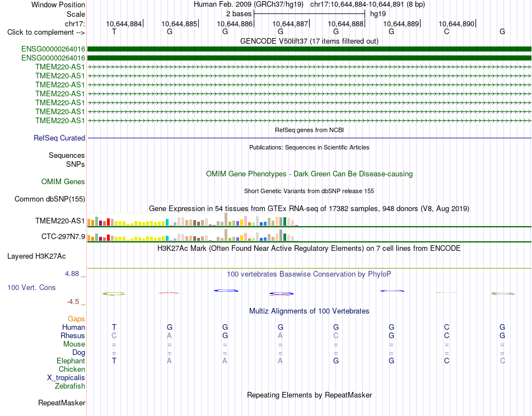This screenshot has height=416, width=532.
Task: Select the 'Rhesus' species row label
Action: tap(73, 335)
